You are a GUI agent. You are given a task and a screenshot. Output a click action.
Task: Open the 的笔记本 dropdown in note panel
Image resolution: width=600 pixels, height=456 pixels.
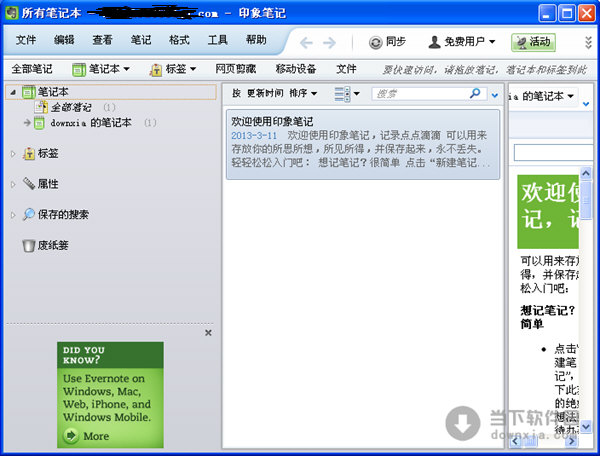click(x=542, y=96)
